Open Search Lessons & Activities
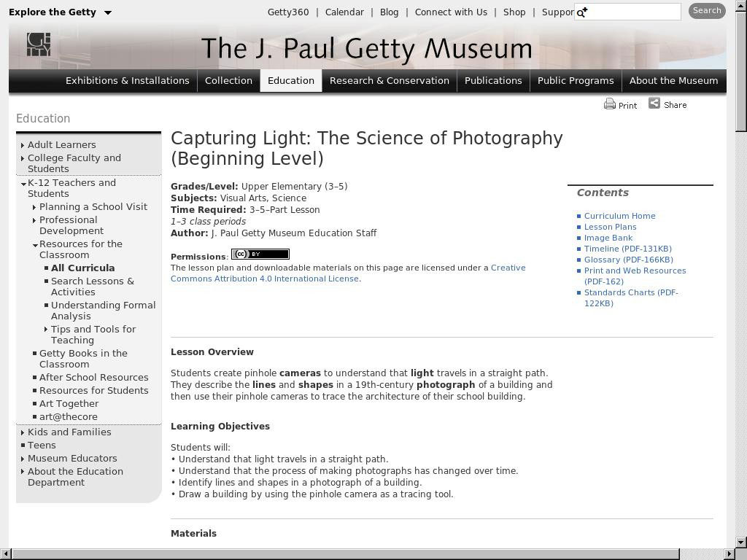Image resolution: width=747 pixels, height=560 pixels. click(93, 286)
